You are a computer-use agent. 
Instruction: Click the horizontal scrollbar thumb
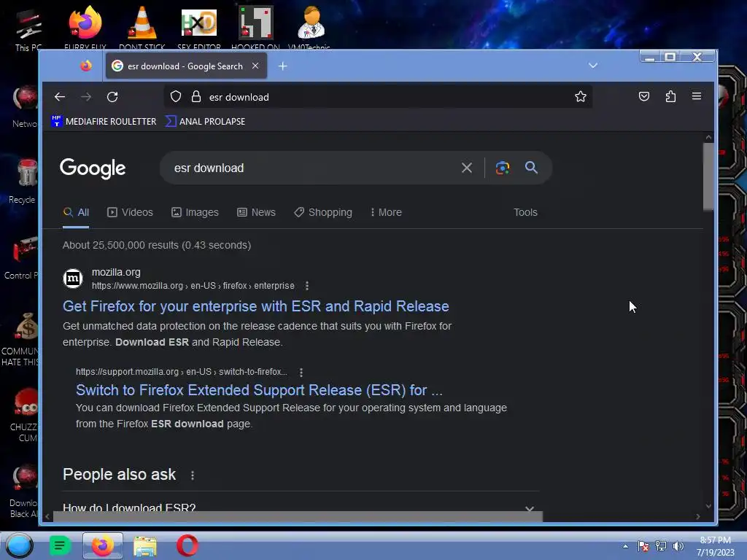[x=298, y=517]
